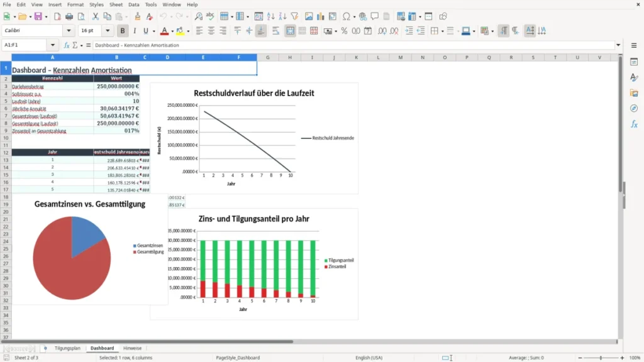Click the Cut scissors icon
Image resolution: width=644 pixels, height=362 pixels.
point(96,16)
